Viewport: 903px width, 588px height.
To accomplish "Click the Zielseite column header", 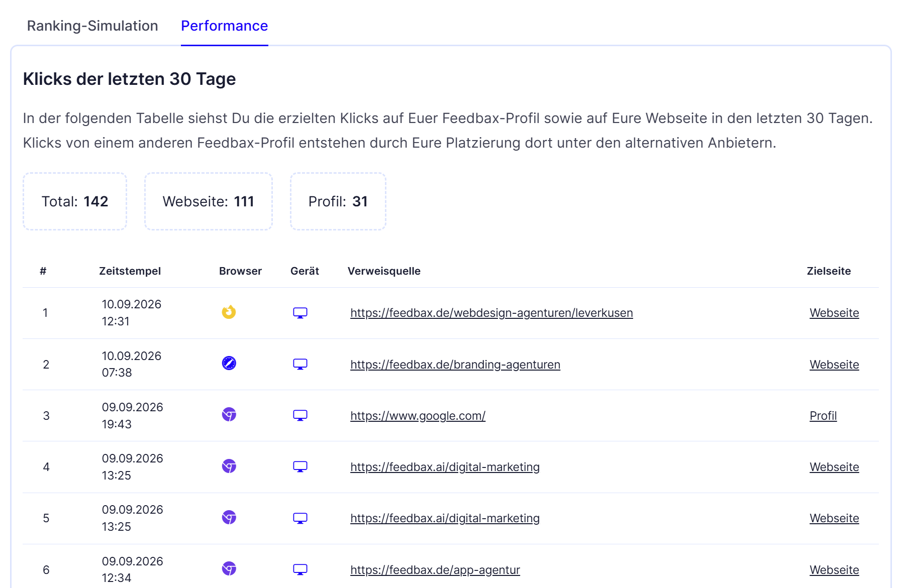I will tap(829, 271).
